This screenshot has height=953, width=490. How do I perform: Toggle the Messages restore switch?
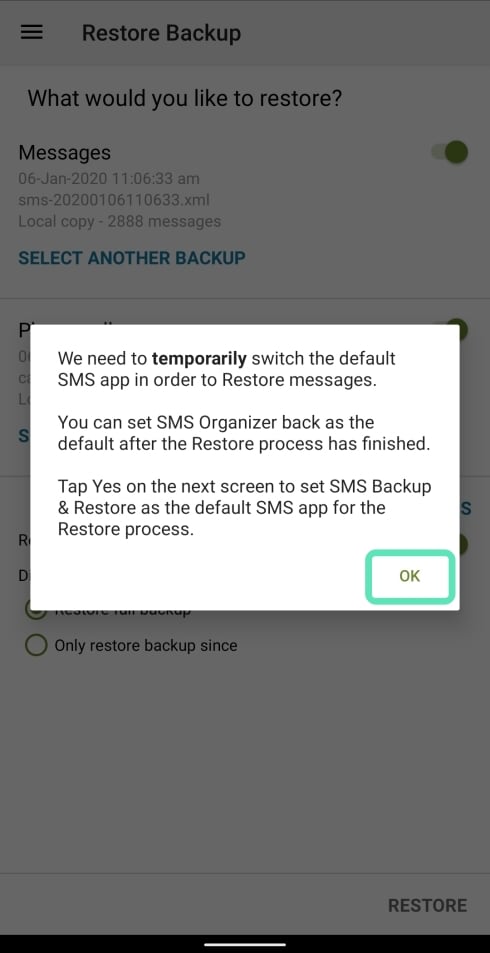click(450, 152)
